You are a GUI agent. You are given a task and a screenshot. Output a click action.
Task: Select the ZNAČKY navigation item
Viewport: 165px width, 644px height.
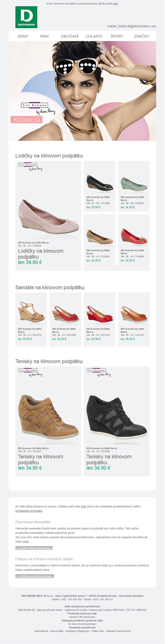click(142, 36)
